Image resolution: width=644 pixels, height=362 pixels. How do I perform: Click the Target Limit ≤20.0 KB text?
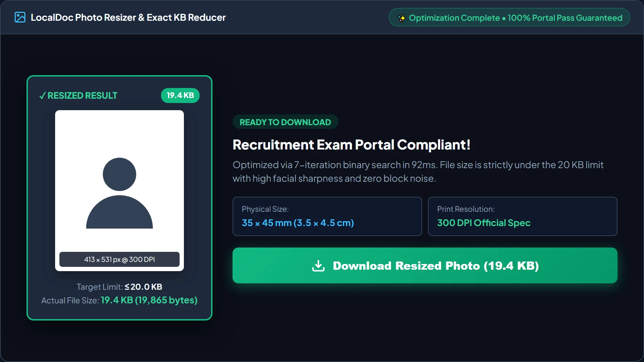pos(119,287)
